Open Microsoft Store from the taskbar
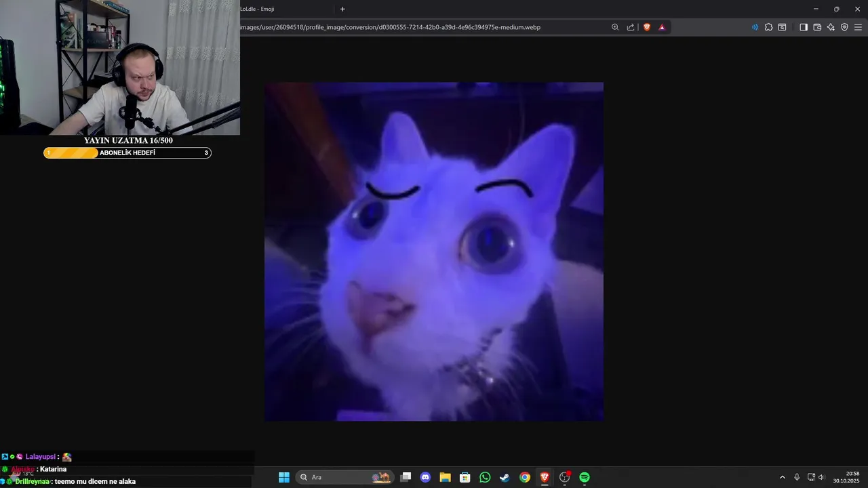The image size is (868, 488). click(465, 477)
